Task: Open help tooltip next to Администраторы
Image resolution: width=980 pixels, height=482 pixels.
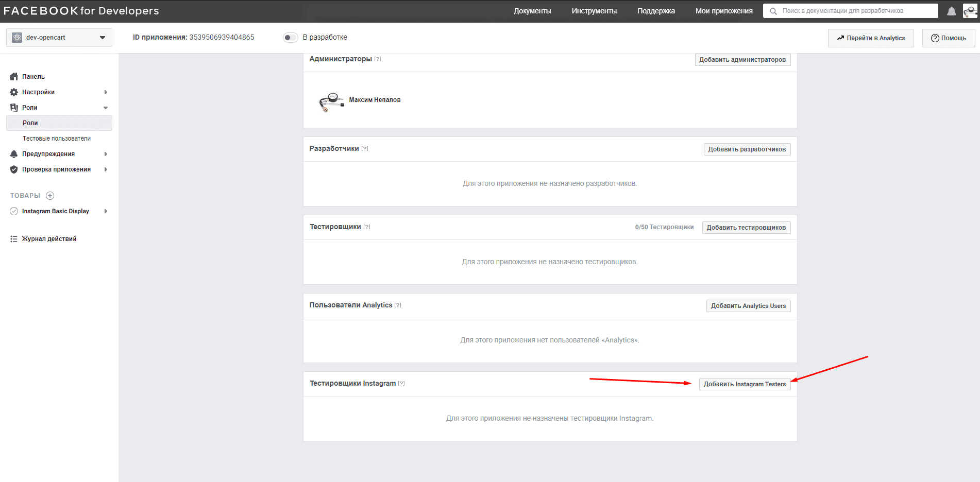Action: (378, 59)
